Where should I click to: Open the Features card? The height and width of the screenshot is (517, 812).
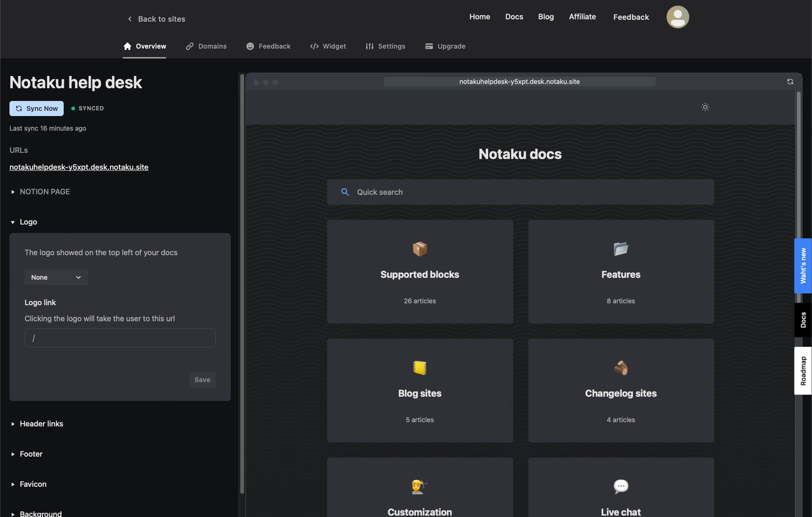pos(621,272)
